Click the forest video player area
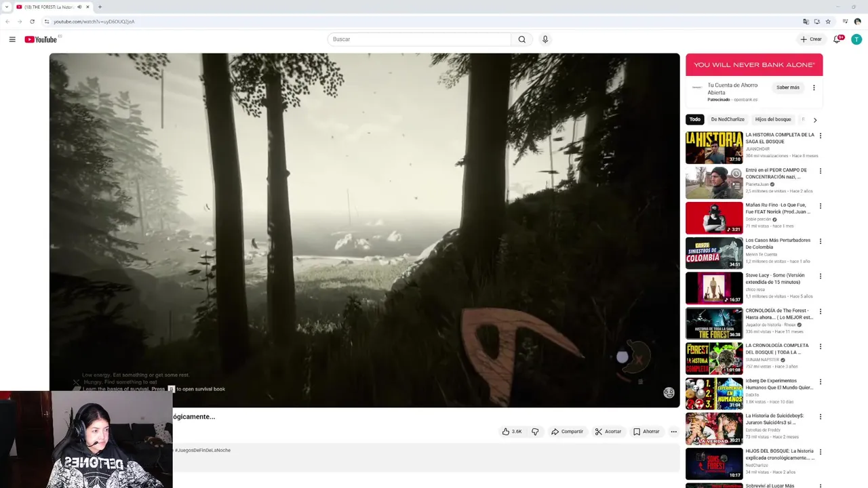Screen dimensions: 868x488 pyautogui.click(x=364, y=230)
